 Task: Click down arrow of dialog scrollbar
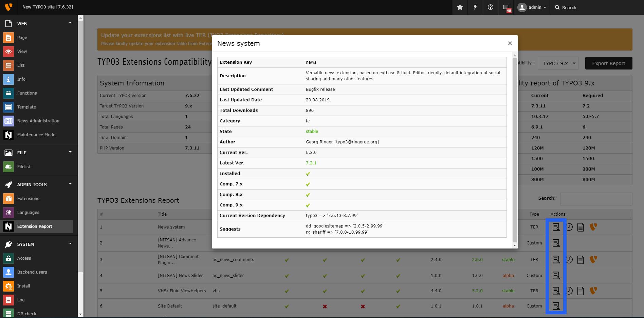515,245
